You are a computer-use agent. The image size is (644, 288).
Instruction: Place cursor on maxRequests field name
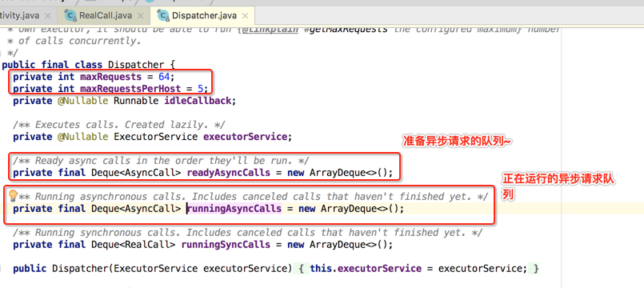(110, 77)
